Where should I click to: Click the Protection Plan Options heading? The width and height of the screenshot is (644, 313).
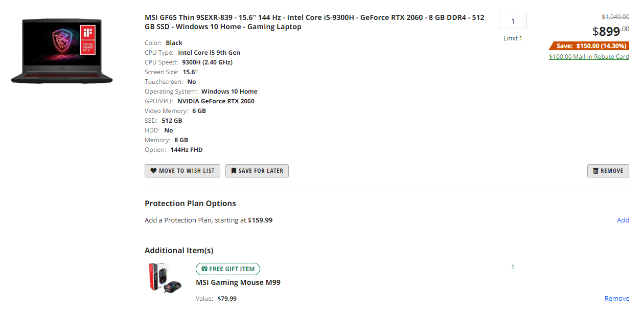tap(190, 204)
